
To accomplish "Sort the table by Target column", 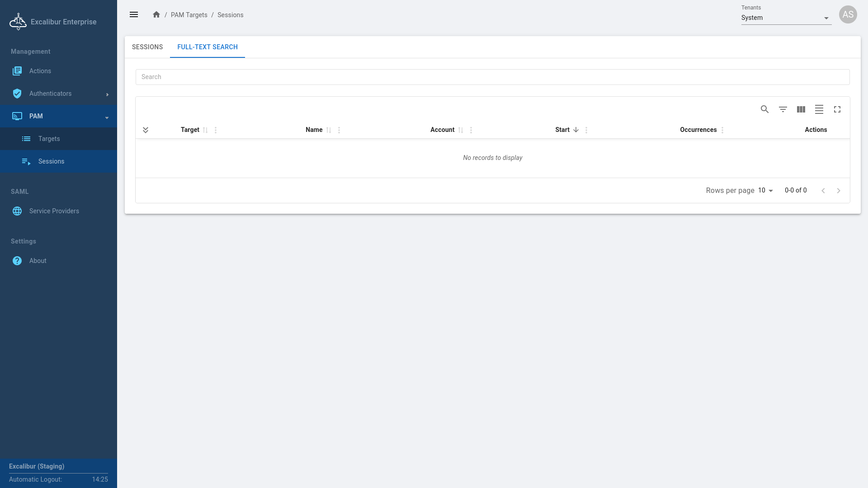I will (205, 130).
